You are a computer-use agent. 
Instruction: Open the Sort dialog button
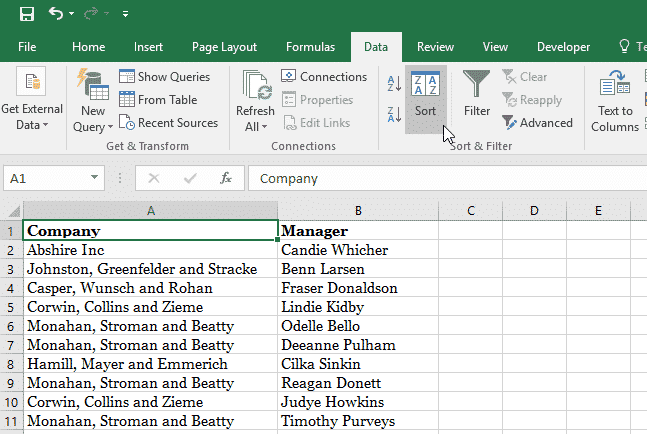click(x=425, y=99)
